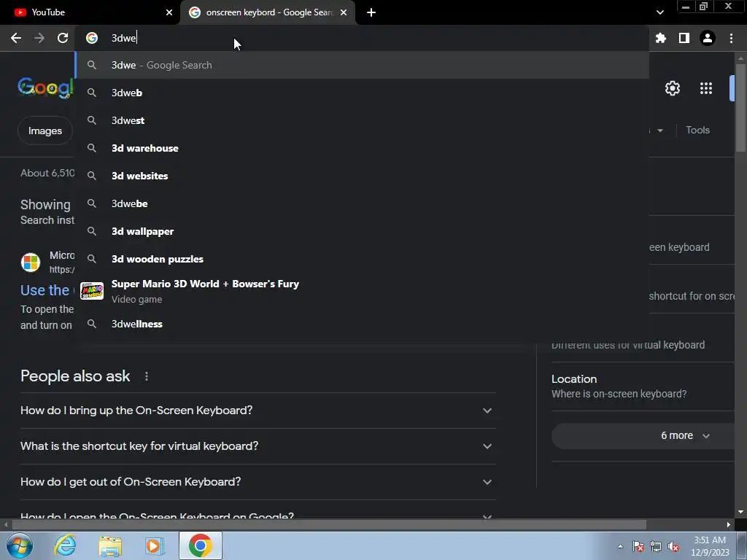
Task: Choose the 3dwest suggestion
Action: click(362, 120)
